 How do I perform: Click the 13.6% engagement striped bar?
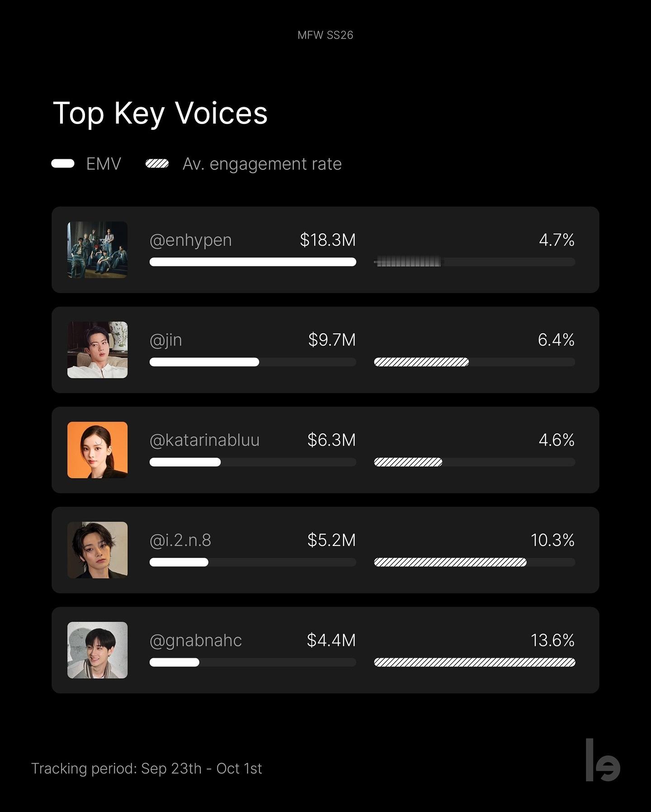click(475, 662)
